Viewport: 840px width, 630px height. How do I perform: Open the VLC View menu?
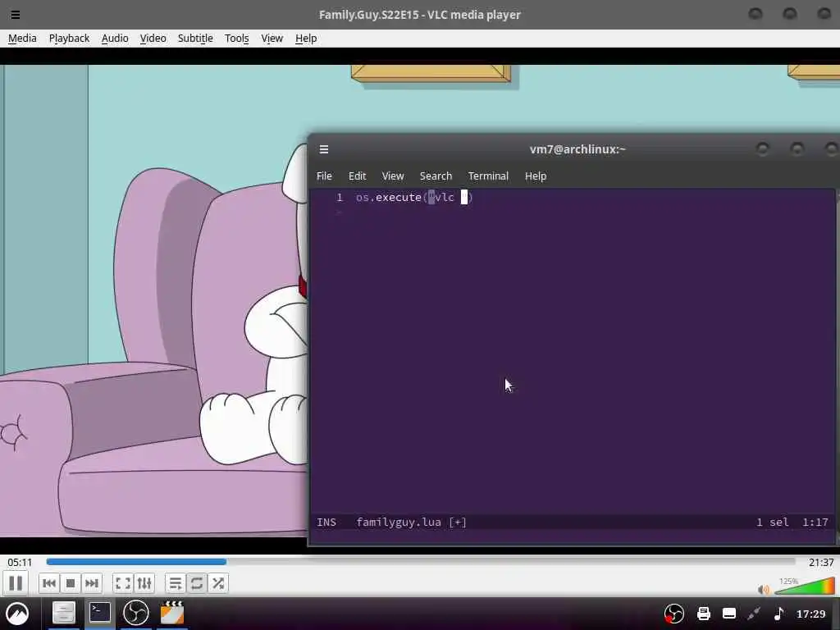click(272, 38)
